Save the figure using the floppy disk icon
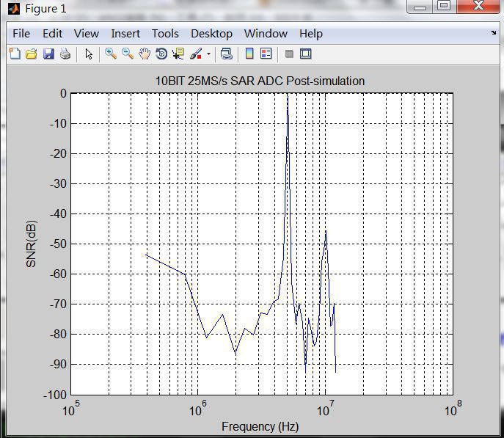504x438 pixels. tap(48, 54)
